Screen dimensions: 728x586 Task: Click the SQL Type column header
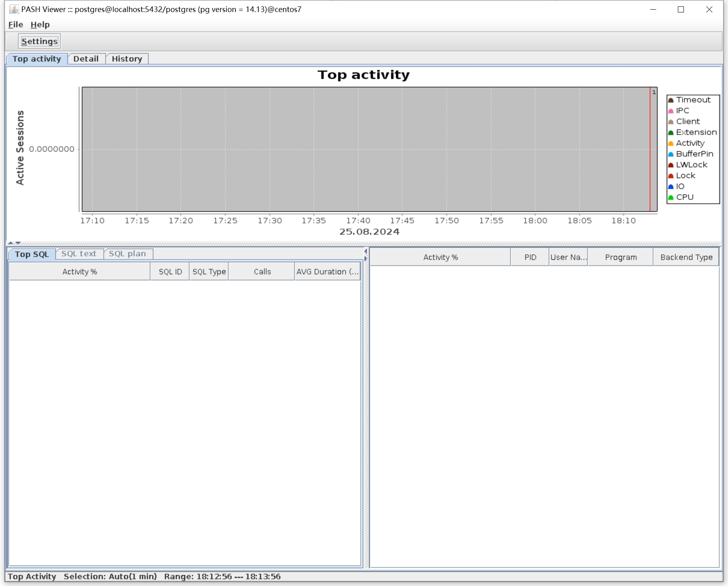[209, 272]
